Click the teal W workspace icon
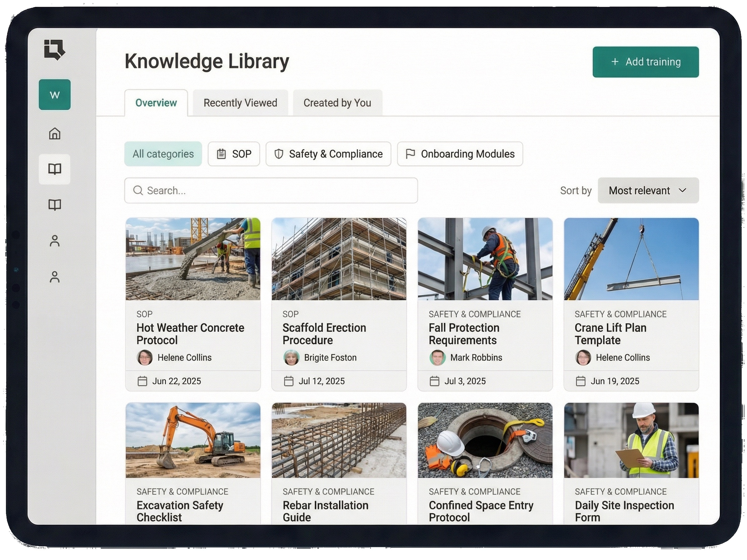 55,95
